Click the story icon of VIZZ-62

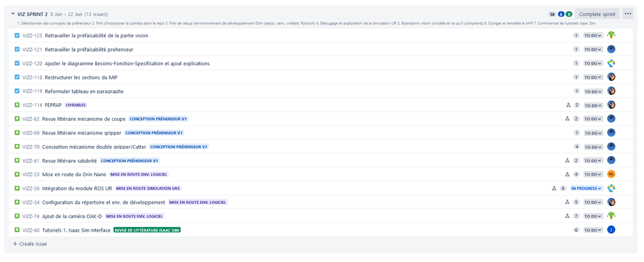[x=17, y=119]
